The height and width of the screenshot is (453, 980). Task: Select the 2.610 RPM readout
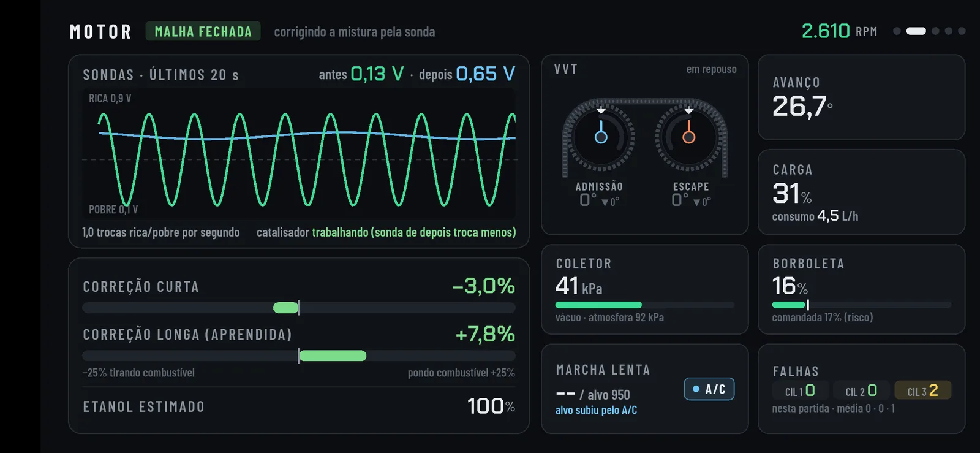coord(839,31)
